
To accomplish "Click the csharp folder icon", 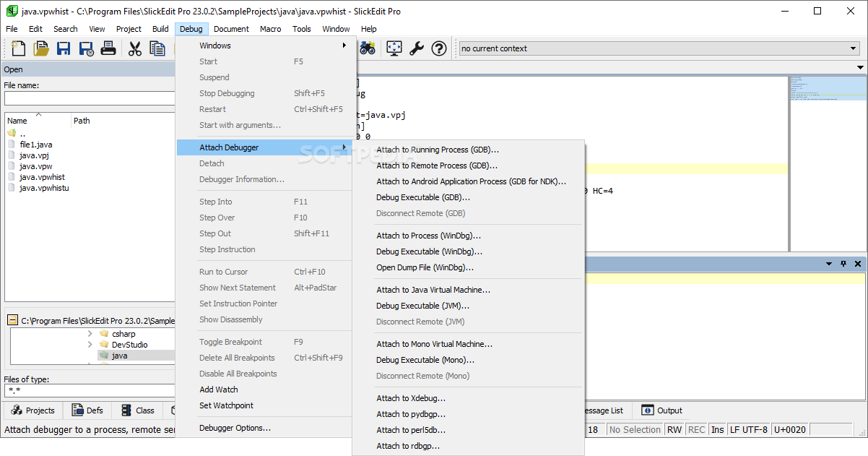I will 104,334.
